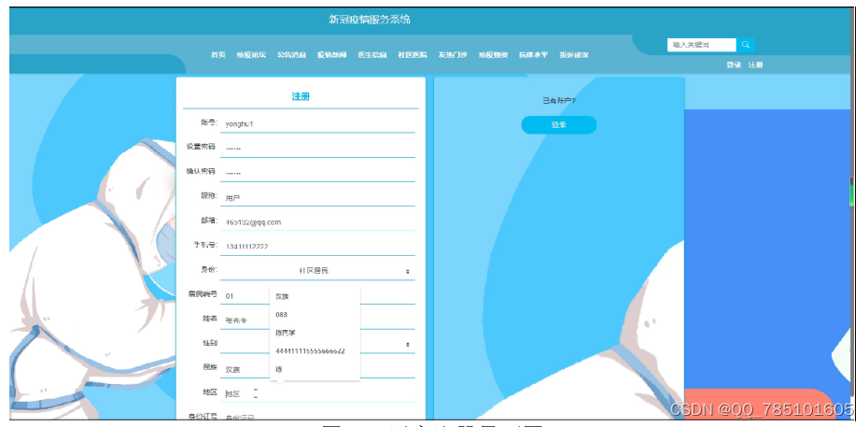The height and width of the screenshot is (427, 868).
Task: Open the 投诉建议 nav item
Action: (x=573, y=55)
